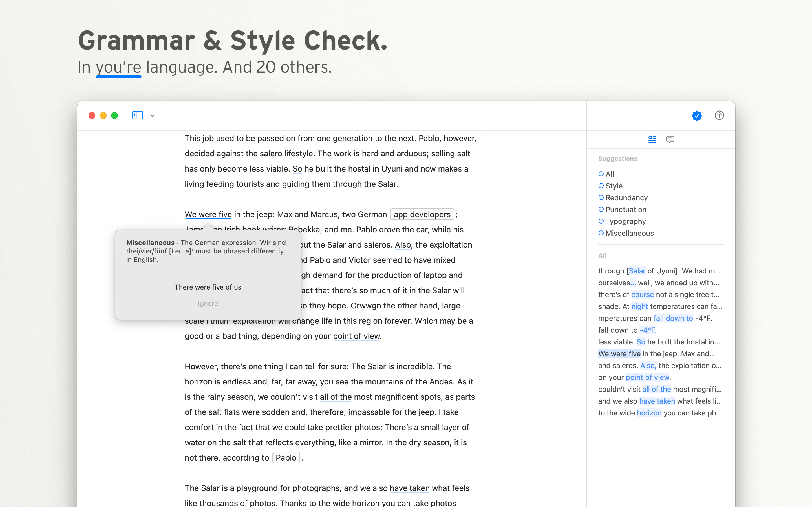Apply the 'There were five of us' suggestion
This screenshot has width=812, height=507.
point(208,287)
